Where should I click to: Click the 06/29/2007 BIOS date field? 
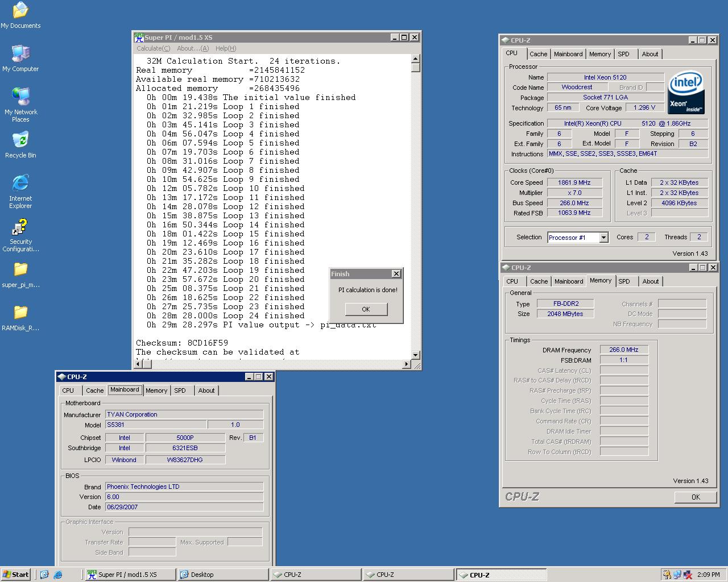(x=184, y=507)
